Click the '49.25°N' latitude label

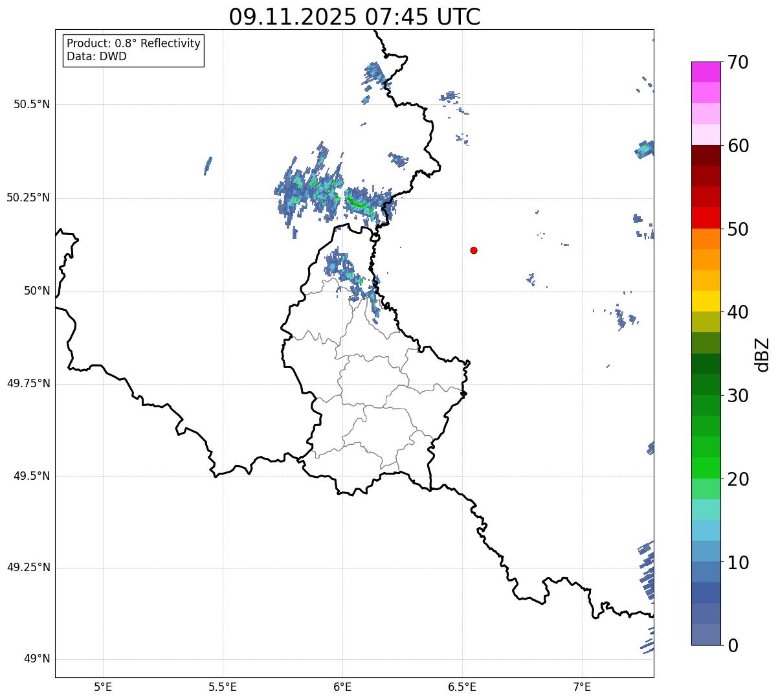tap(28, 568)
